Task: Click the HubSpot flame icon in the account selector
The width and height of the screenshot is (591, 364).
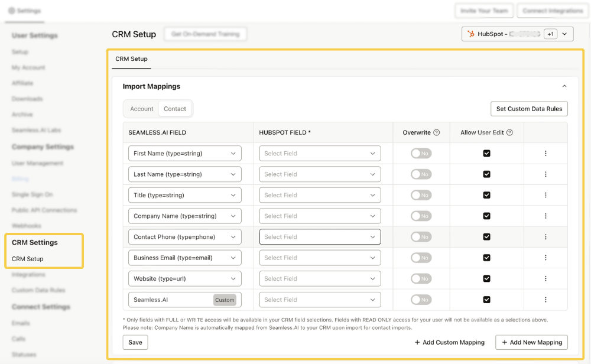Action: point(471,34)
